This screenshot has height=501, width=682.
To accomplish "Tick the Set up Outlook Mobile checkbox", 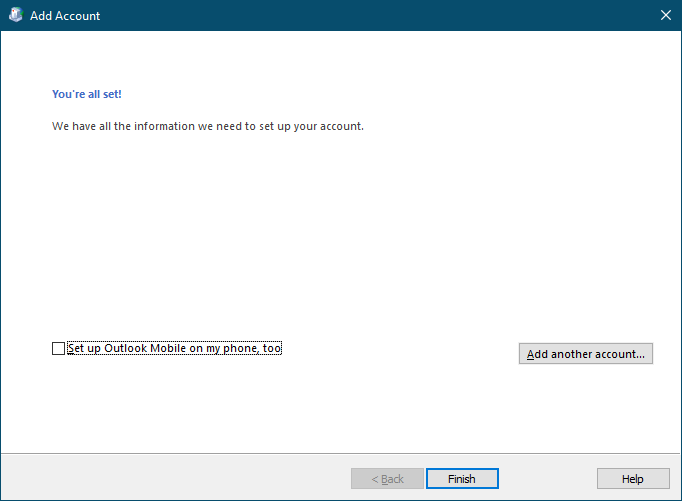I will pos(58,348).
